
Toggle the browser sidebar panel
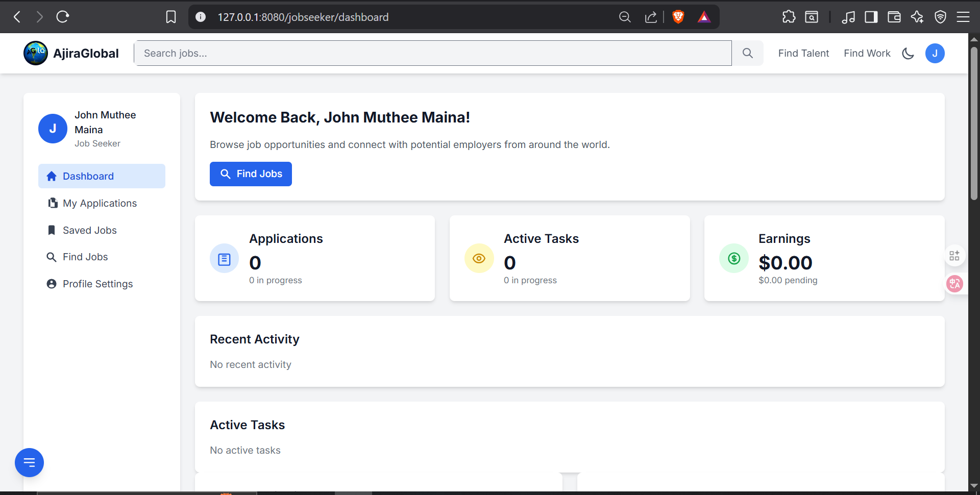coord(871,17)
